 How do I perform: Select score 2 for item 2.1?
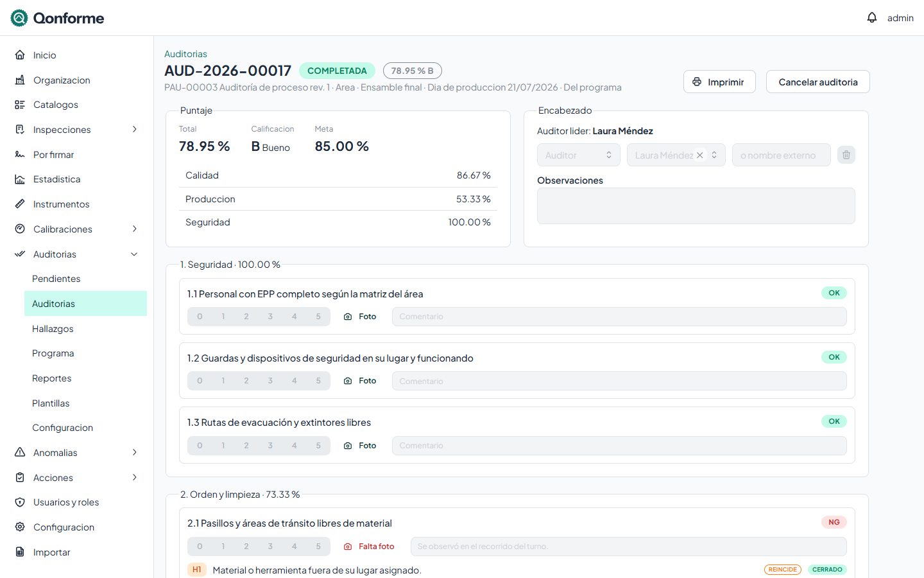click(246, 547)
